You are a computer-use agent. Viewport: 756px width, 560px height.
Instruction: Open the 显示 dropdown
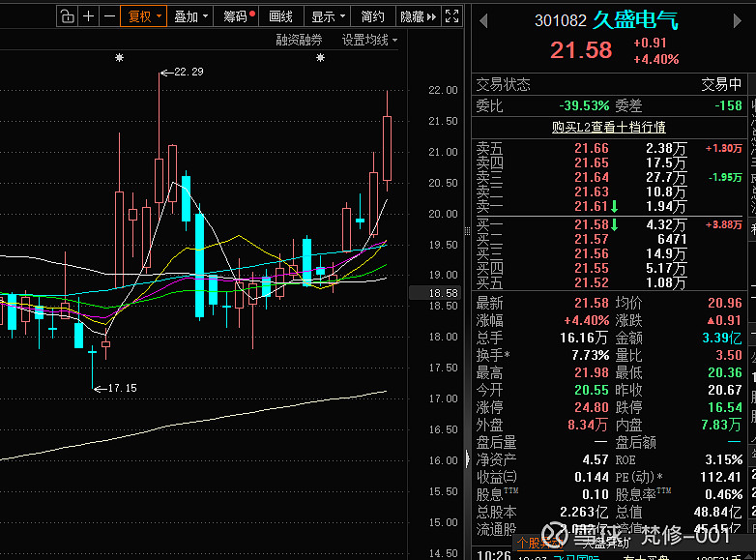pyautogui.click(x=328, y=16)
